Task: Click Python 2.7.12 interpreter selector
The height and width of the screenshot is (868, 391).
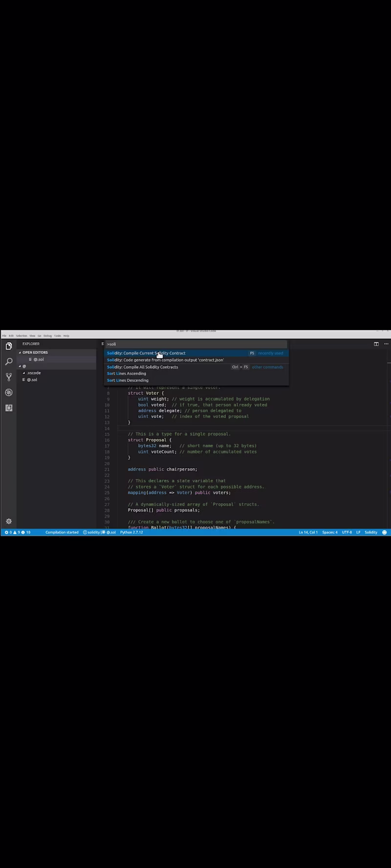Action: 131,532
